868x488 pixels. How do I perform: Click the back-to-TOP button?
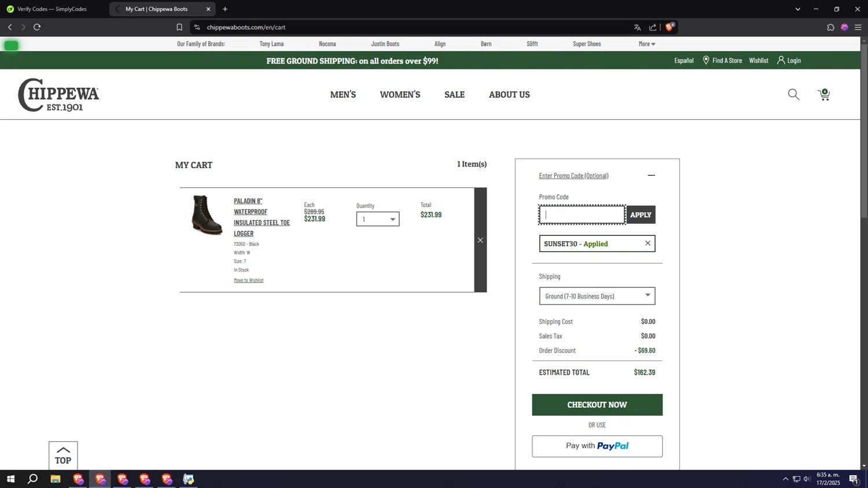[x=63, y=456]
